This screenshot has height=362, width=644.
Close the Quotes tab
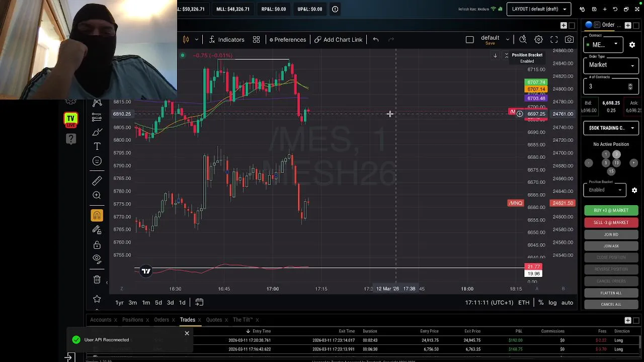point(227,320)
